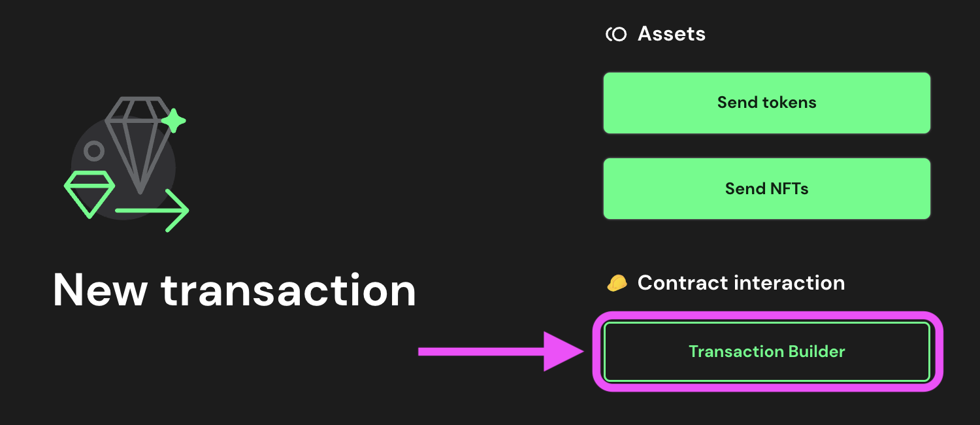Click the Send NFTs button
Viewport: 980px width, 425px height.
tap(766, 189)
